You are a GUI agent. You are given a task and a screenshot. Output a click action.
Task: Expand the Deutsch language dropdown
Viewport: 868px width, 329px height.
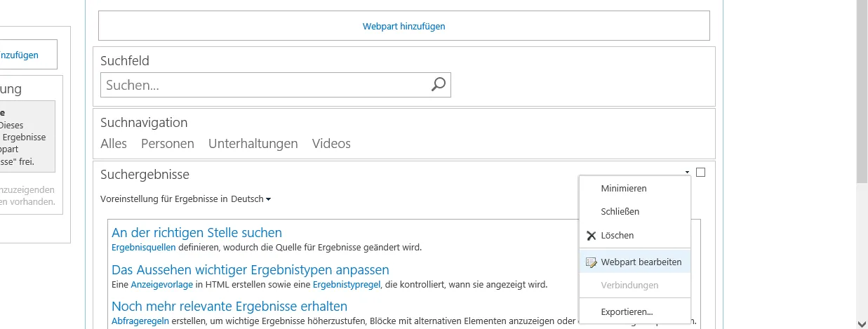(x=251, y=199)
